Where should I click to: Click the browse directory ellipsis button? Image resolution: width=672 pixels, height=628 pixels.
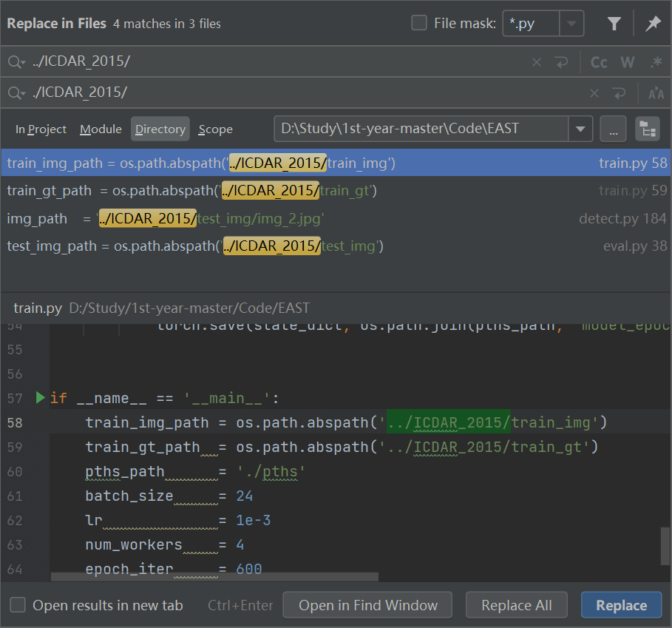point(614,129)
